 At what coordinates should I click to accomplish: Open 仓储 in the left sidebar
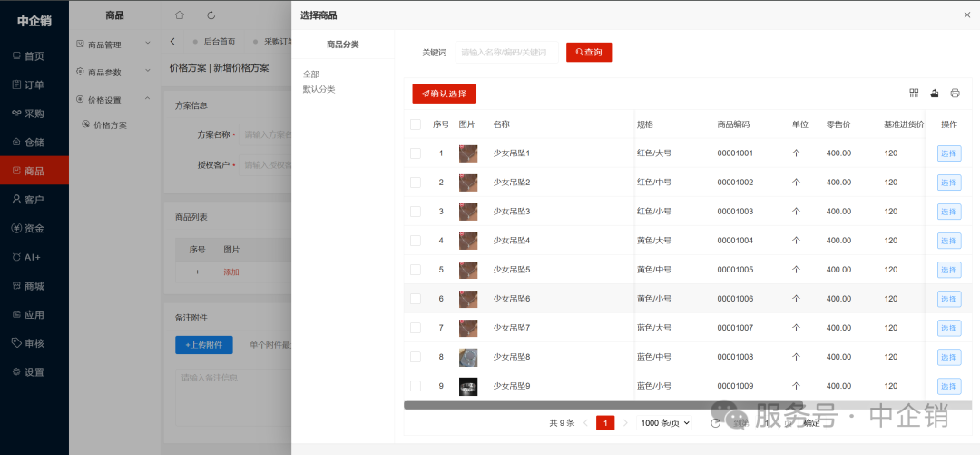pos(34,143)
